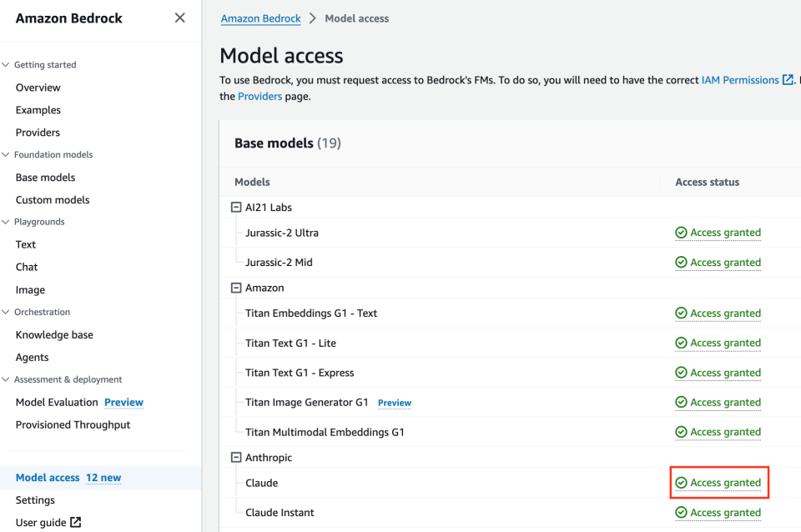Click the check icon beside Titan Embeddings G1 - Text

680,313
